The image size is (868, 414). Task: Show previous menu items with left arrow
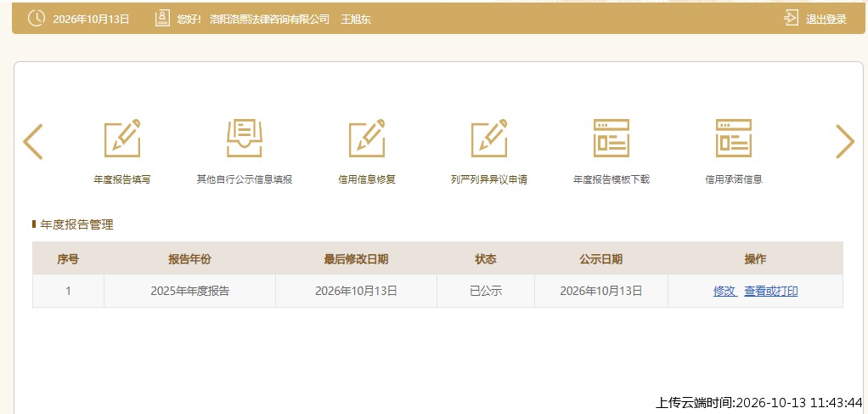point(32,141)
